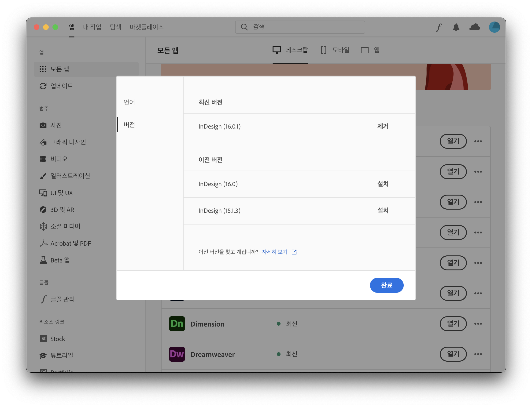
Task: Click the fonts 'f' icon in header
Action: 438,27
